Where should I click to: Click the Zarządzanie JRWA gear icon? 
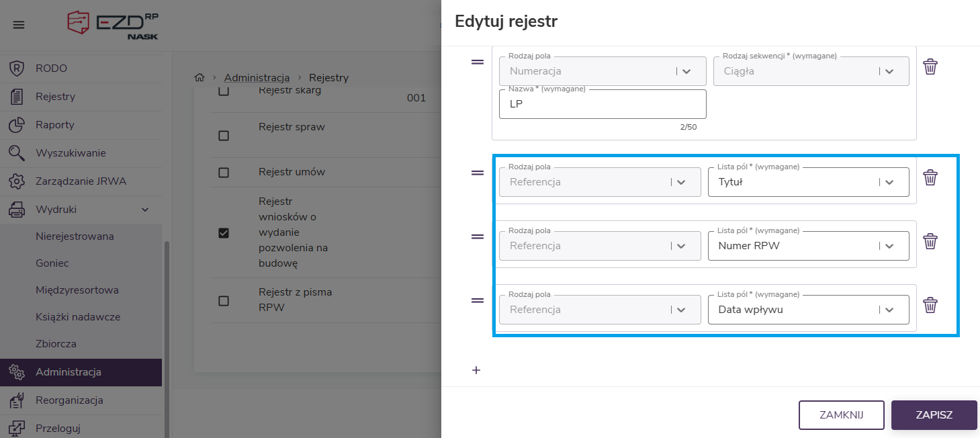click(x=17, y=181)
